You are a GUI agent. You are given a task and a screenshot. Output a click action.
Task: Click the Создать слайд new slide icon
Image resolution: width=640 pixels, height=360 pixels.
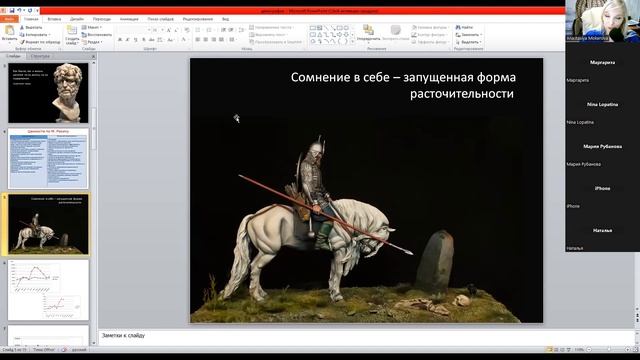coord(72,30)
